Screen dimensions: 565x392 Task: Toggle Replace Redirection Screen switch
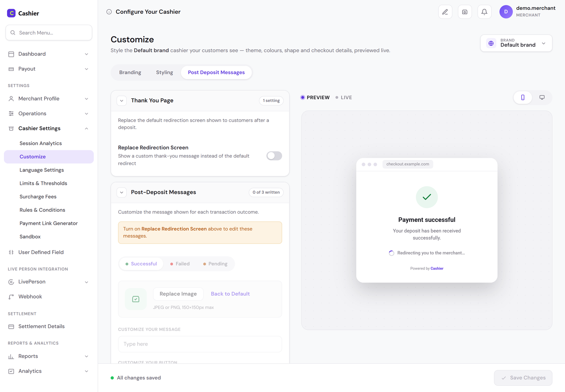click(274, 156)
